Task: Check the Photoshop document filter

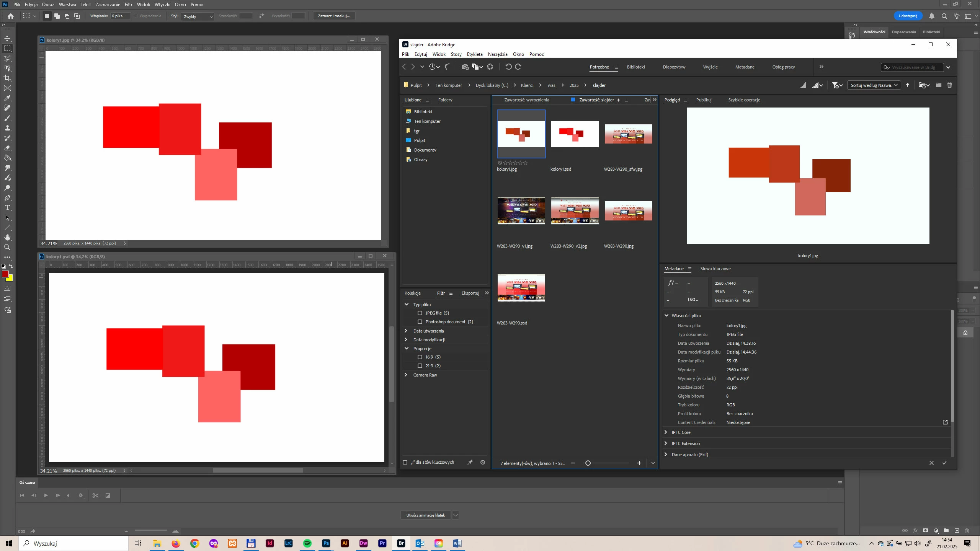Action: pos(420,322)
